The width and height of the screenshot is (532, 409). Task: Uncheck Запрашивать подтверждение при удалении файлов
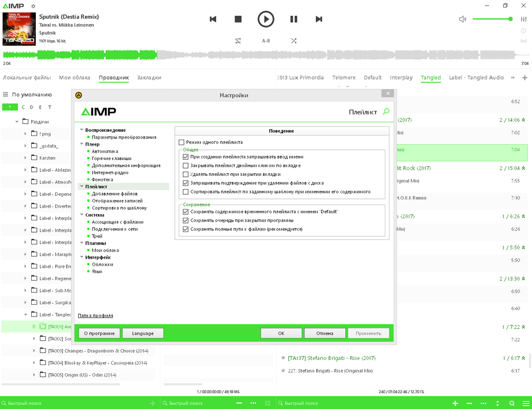point(186,183)
